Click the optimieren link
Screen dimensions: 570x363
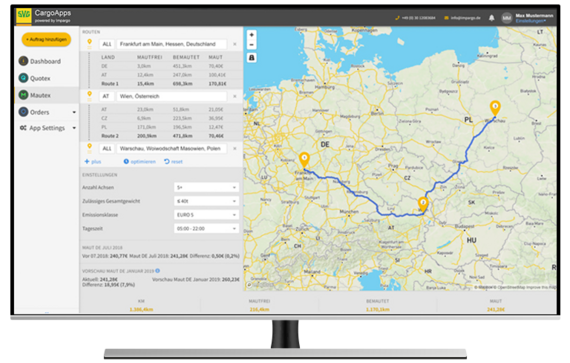pyautogui.click(x=140, y=162)
